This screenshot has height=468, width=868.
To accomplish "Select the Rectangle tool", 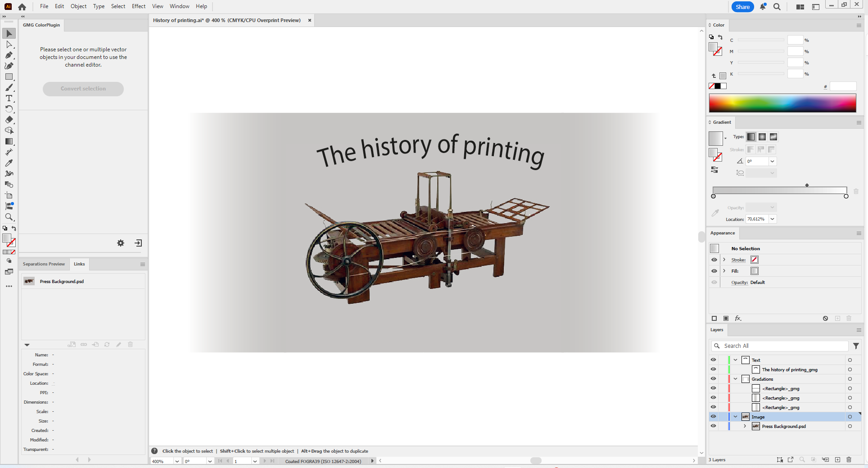I will (9, 76).
